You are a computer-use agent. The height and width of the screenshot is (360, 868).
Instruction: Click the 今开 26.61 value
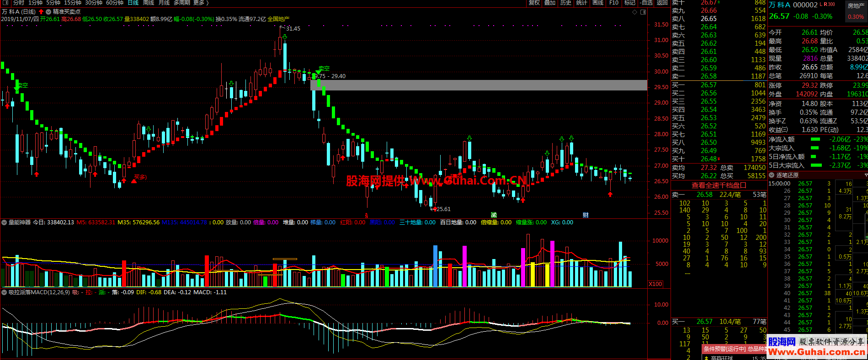click(x=809, y=32)
